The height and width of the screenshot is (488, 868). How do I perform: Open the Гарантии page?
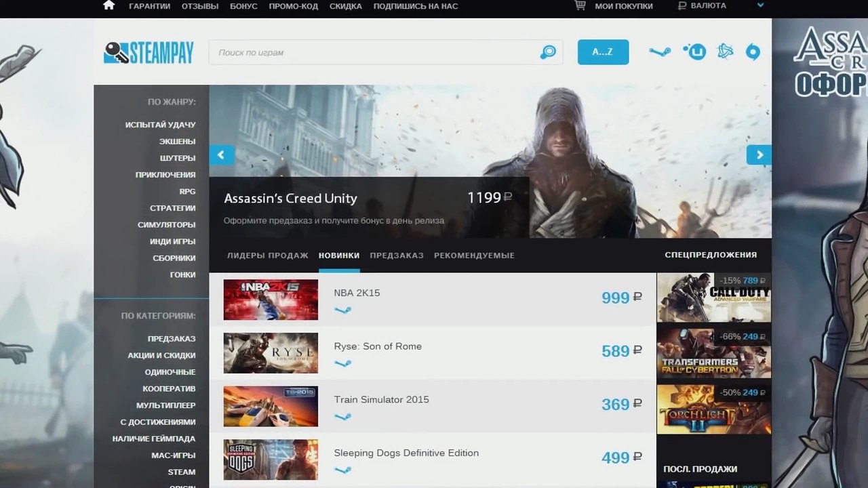[150, 6]
